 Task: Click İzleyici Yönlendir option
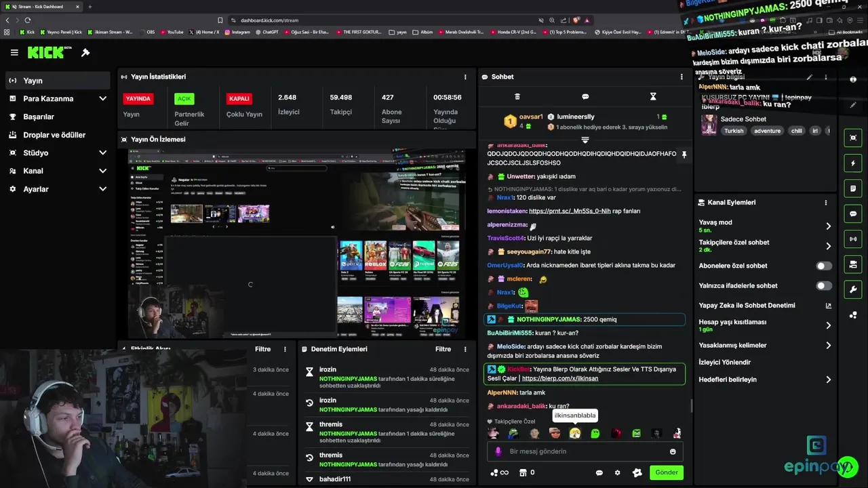(x=725, y=362)
